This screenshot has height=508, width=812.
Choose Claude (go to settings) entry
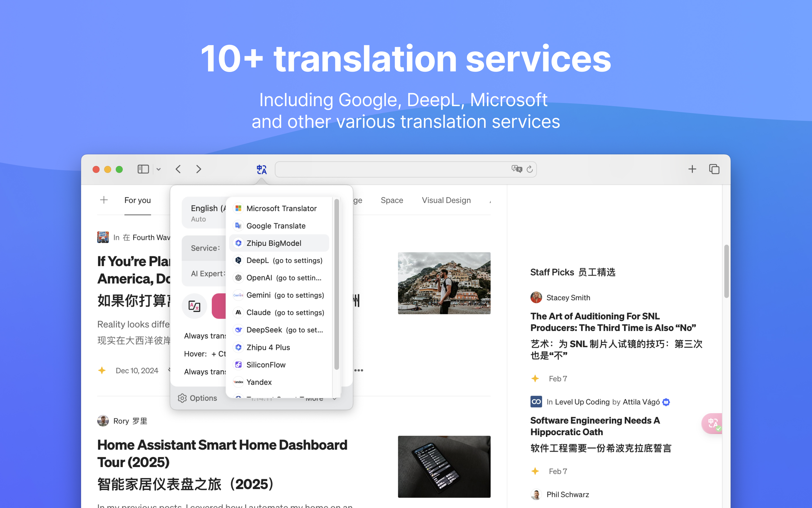point(279,312)
